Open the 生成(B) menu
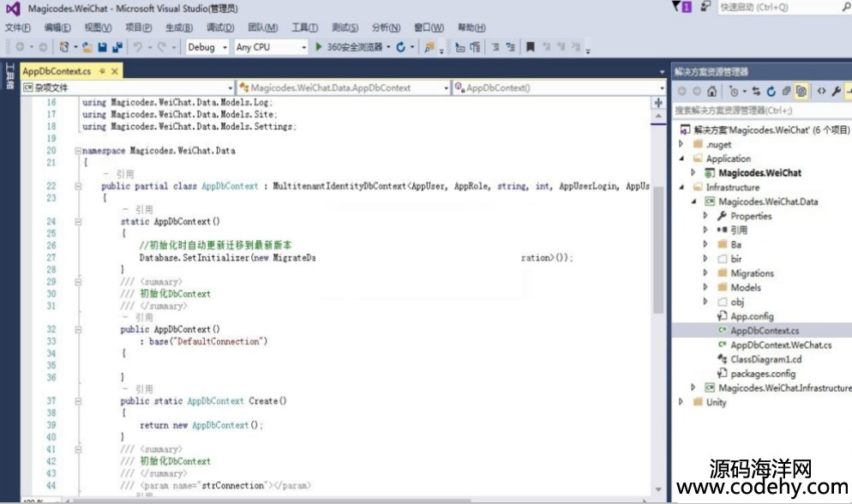The image size is (852, 504). click(x=179, y=27)
